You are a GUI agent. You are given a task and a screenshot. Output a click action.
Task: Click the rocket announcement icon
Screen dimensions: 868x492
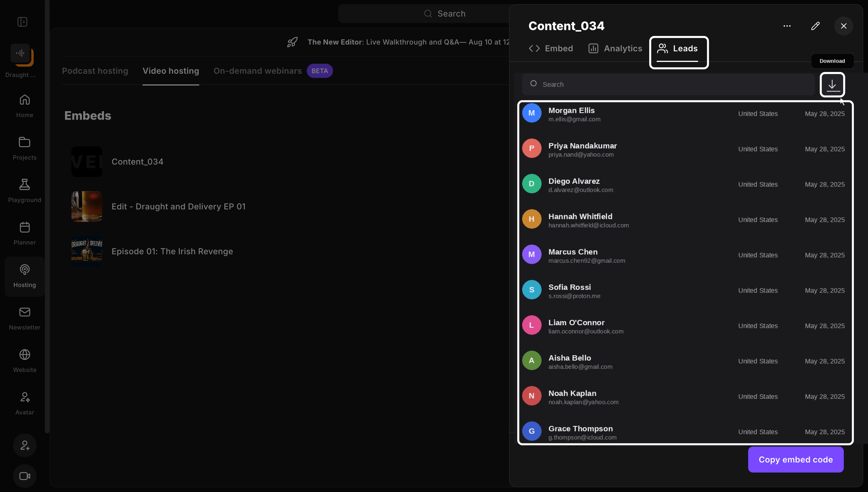(293, 42)
